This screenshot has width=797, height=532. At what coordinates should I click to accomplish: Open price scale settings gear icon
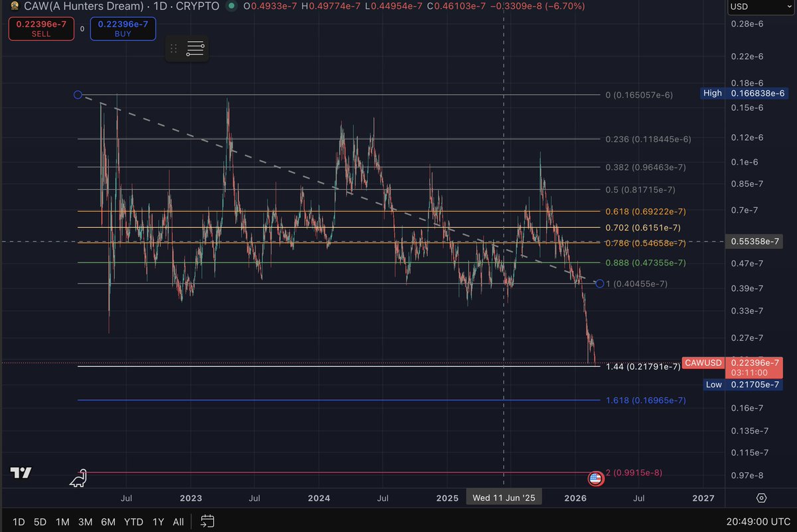click(x=761, y=498)
